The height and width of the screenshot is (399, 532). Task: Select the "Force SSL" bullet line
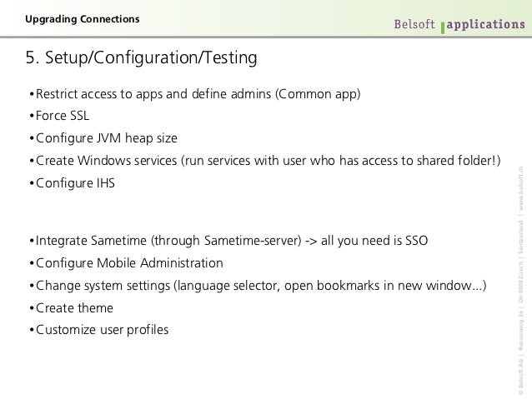59,116
